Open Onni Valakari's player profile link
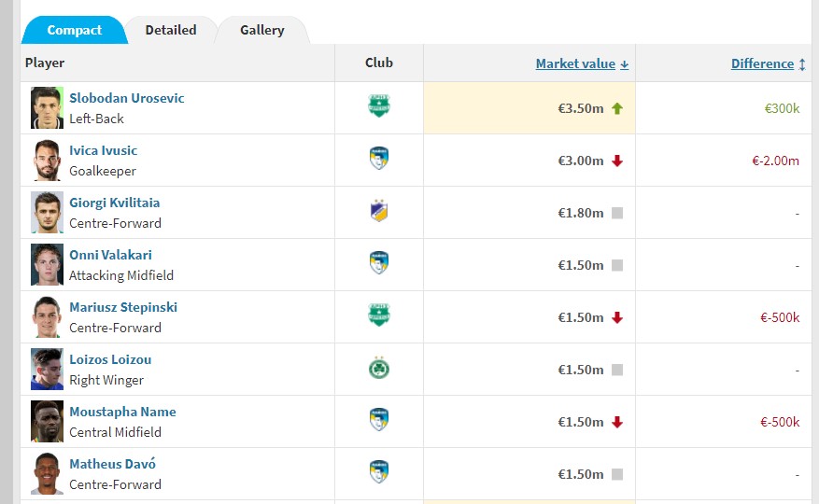 click(x=111, y=255)
